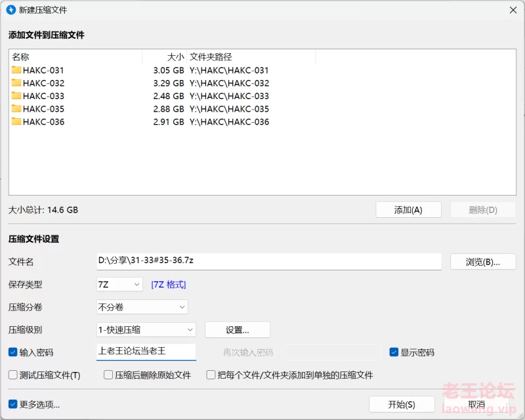Click the 取消 button

click(x=477, y=405)
